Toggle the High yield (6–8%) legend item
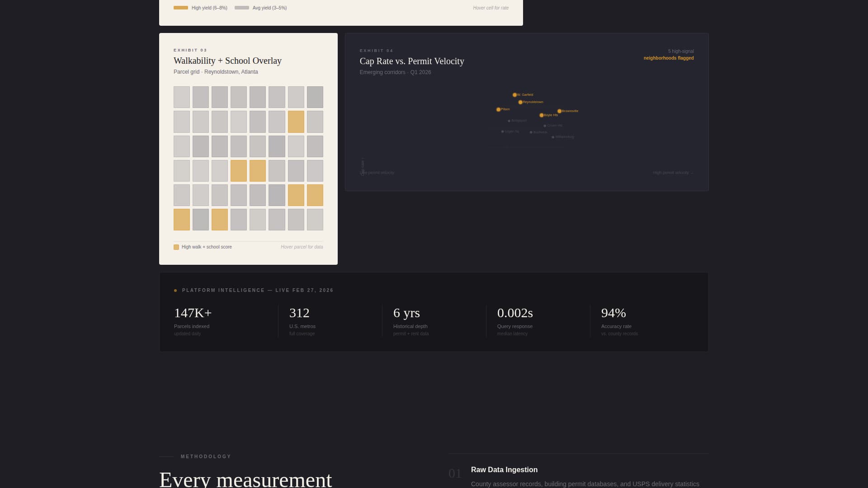Image resolution: width=868 pixels, height=488 pixels. coord(200,8)
